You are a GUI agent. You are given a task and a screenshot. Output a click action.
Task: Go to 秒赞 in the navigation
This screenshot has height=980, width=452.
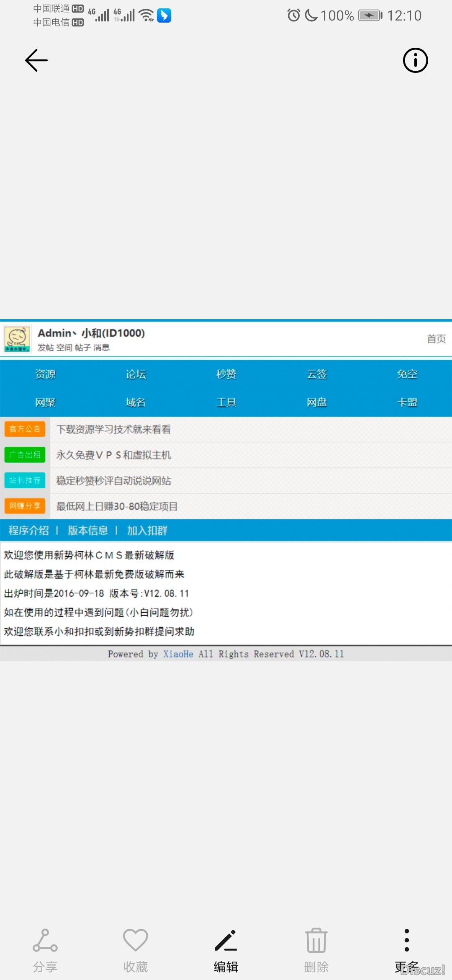pyautogui.click(x=226, y=374)
